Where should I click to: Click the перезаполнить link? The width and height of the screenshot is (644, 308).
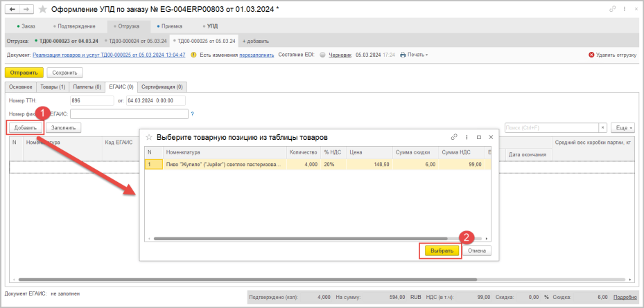pos(256,55)
